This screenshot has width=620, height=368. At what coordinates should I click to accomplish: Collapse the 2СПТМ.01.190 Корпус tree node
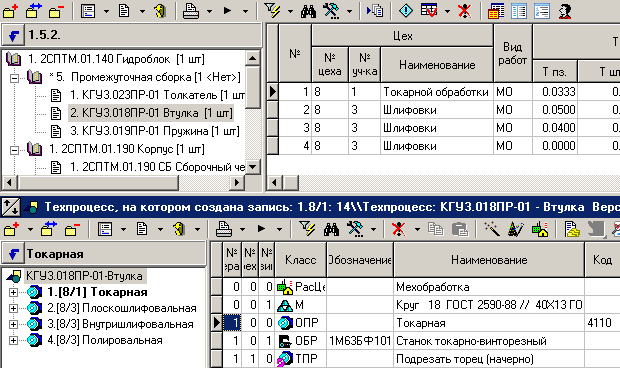point(14,150)
